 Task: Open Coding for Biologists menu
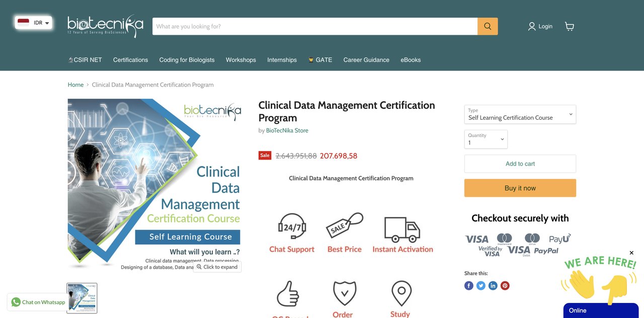pyautogui.click(x=187, y=60)
